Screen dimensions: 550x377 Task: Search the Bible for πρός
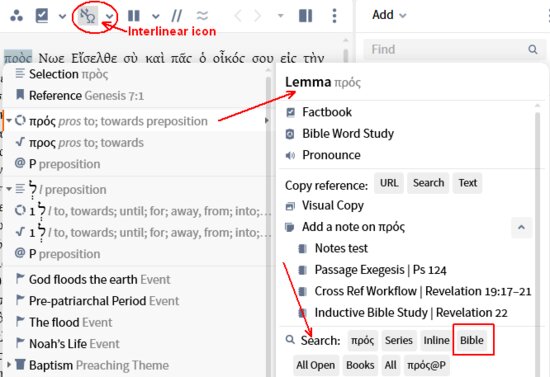click(472, 341)
